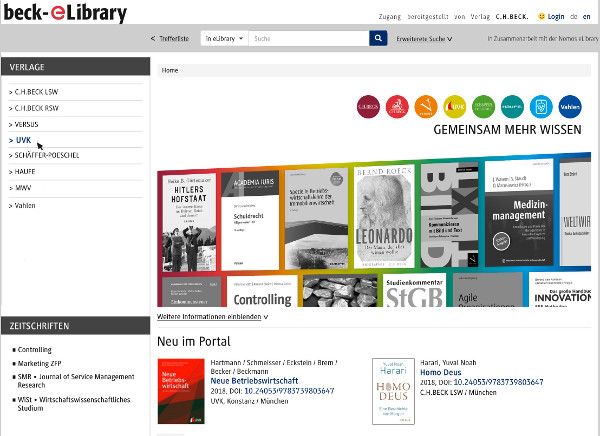Switch language to 'de'

tap(574, 16)
